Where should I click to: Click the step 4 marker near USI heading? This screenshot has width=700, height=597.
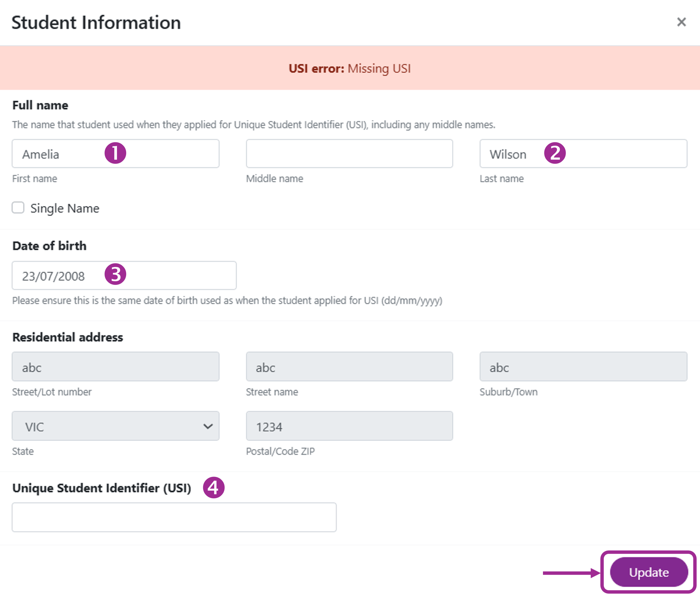click(x=213, y=488)
